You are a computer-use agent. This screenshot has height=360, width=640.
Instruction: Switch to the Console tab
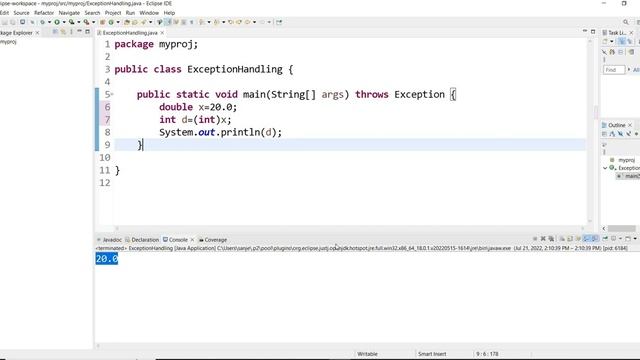click(x=176, y=240)
